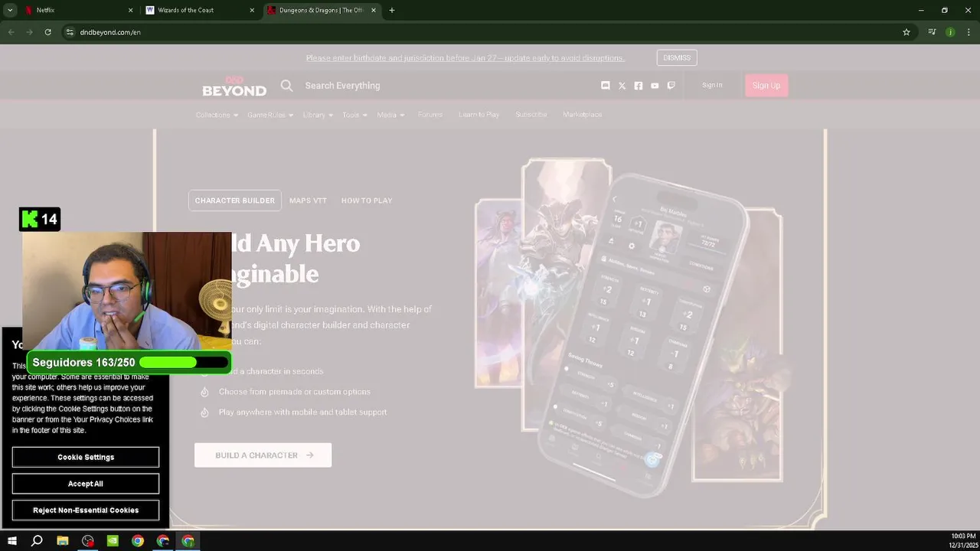Open the Discord chat icon link
This screenshot has width=980, height=551.
pos(606,86)
